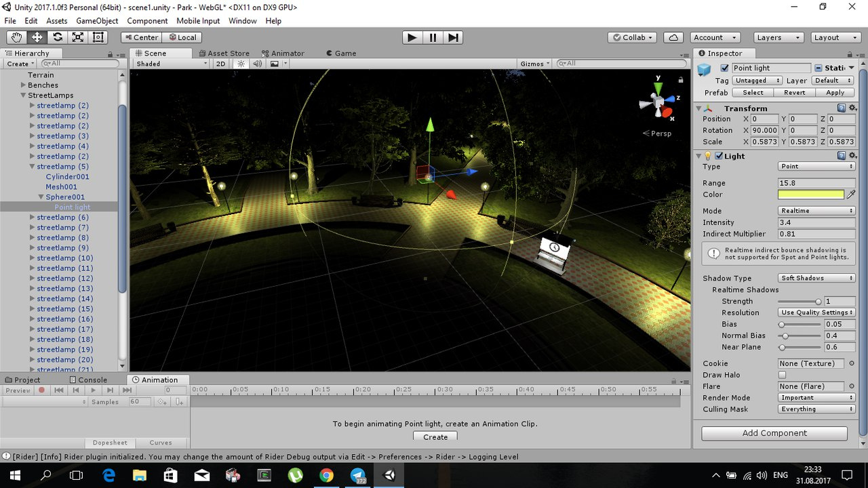
Task: Toggle Local/Global handle button
Action: 182,37
